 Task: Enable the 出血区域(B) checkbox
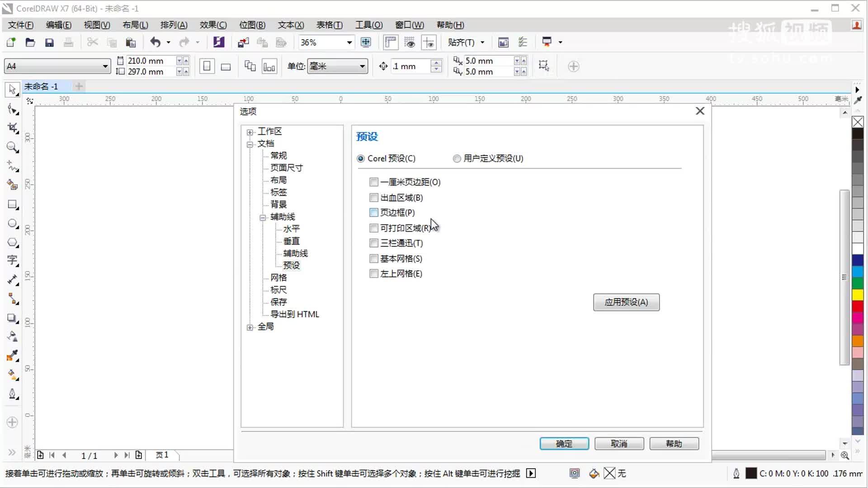[x=373, y=197]
